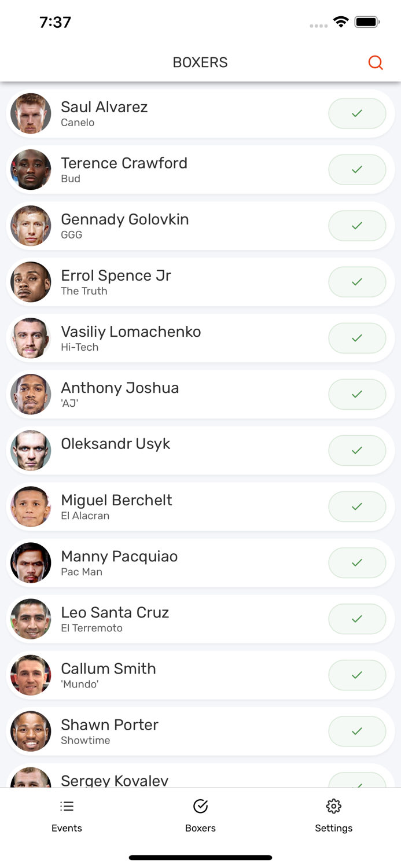Switch to the Events tab
401x868 pixels.
pos(67,815)
